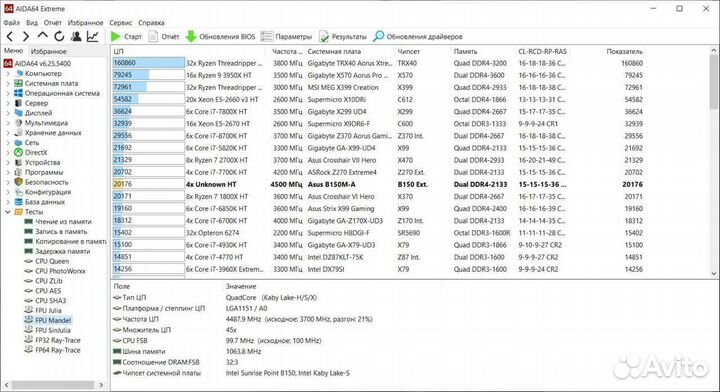Open the Файл menu
720x392 pixels.
11,22
